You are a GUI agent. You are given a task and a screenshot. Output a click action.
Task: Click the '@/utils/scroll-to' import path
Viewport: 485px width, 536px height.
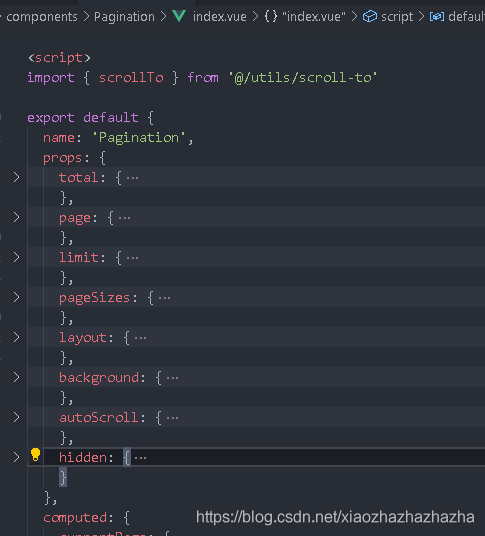(x=303, y=78)
